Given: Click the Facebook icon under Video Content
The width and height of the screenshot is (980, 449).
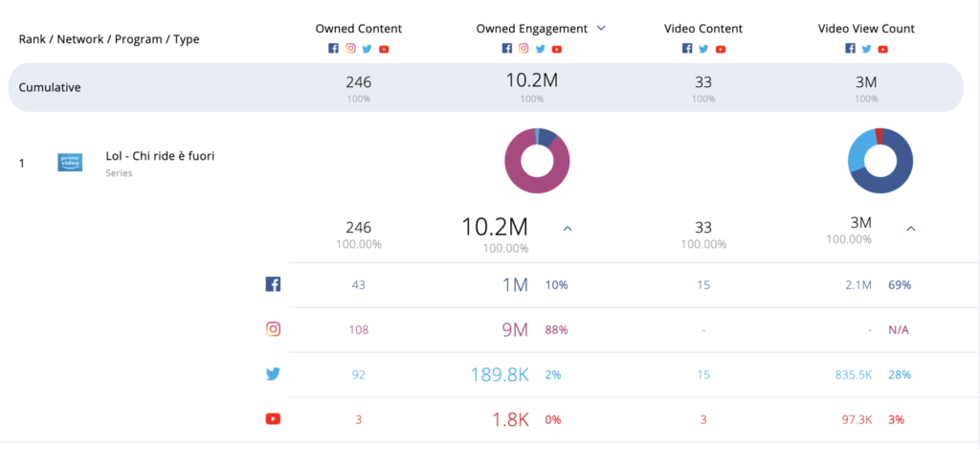Looking at the screenshot, I should click(687, 49).
